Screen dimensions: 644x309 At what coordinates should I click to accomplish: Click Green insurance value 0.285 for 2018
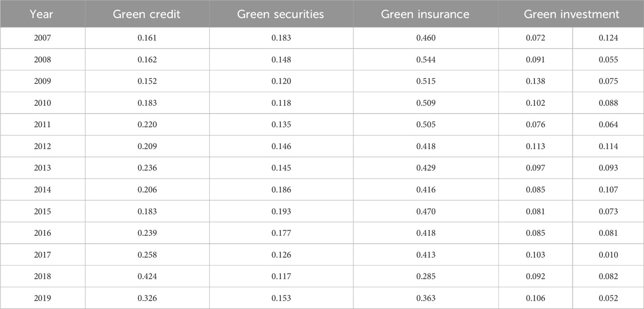click(x=425, y=276)
